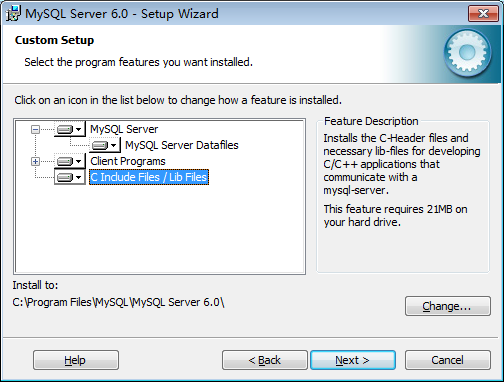Expand the Client Programs tree node
The height and width of the screenshot is (382, 504).
(35, 161)
